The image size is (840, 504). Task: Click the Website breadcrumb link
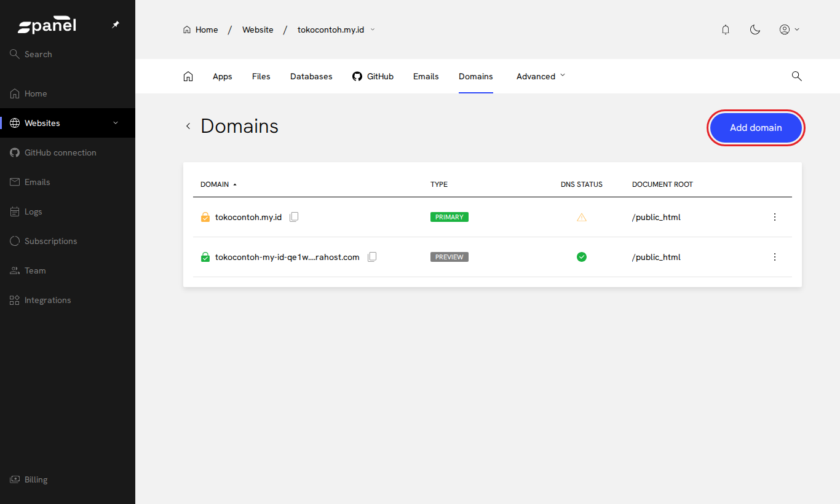tap(258, 30)
